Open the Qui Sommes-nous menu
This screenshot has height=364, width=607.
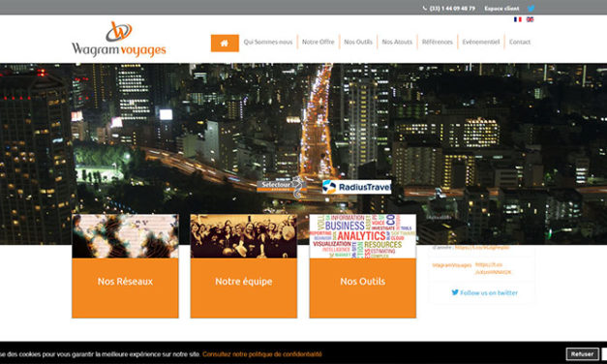point(268,42)
